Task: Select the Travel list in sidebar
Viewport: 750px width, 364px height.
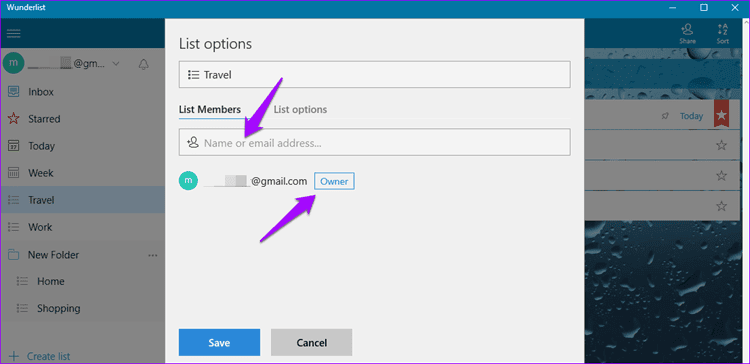Action: pyautogui.click(x=83, y=200)
